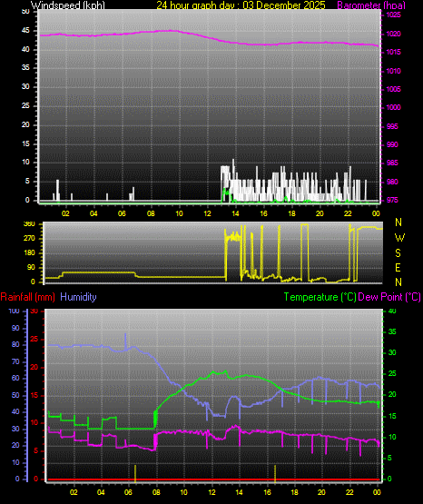Click the magenta "Dew Point (°C)" legend label
The image size is (423, 504).
tap(389, 297)
